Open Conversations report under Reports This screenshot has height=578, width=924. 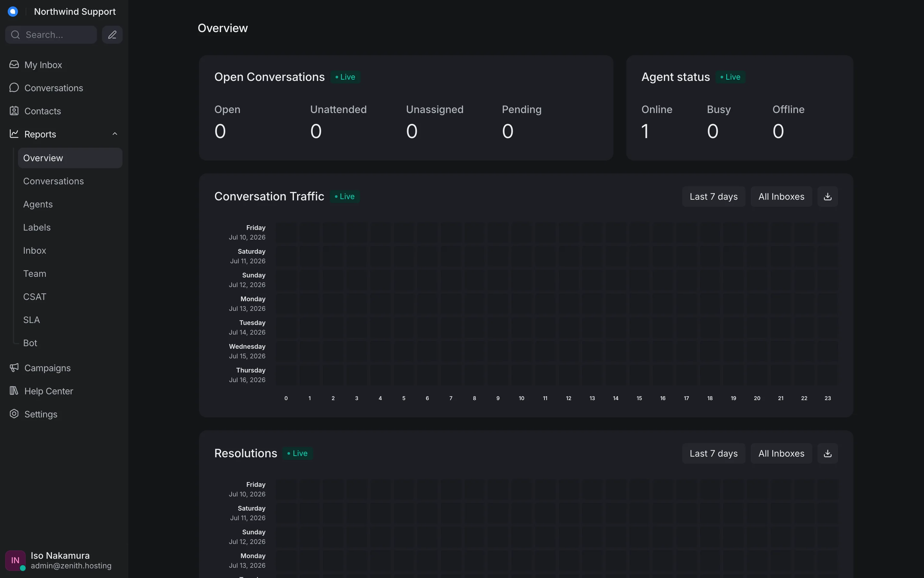(x=70, y=181)
